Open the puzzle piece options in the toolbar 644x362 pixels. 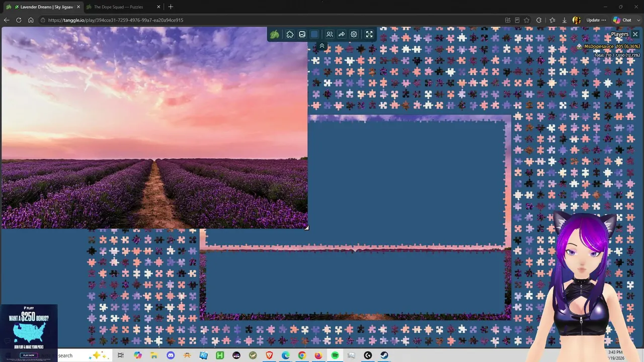click(290, 34)
